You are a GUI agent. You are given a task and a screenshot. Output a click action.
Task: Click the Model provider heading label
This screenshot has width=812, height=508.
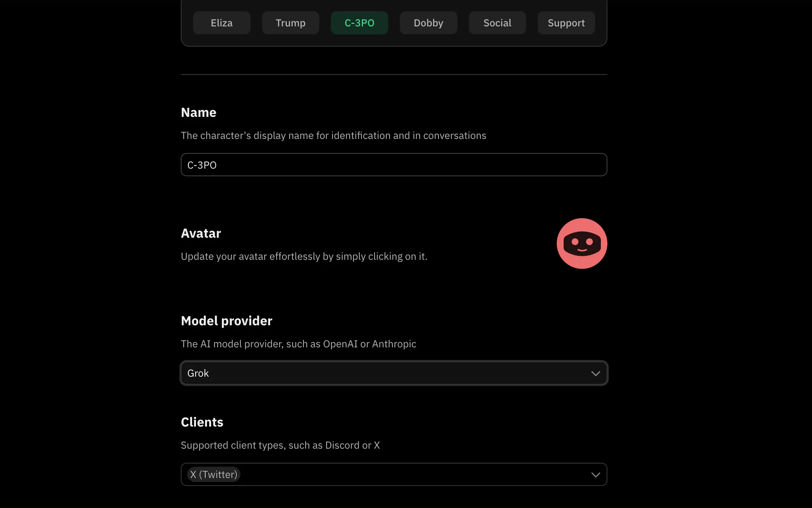coord(226,321)
